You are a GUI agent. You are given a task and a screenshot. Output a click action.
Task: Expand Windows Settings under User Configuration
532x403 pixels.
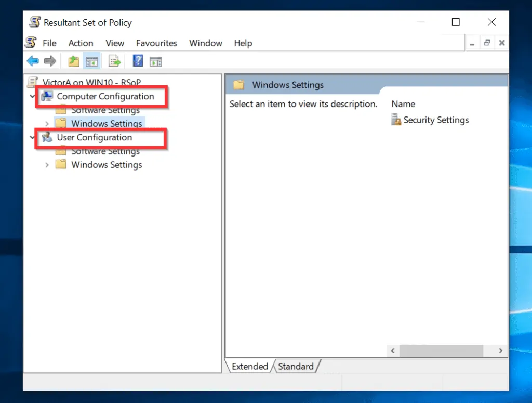47,165
